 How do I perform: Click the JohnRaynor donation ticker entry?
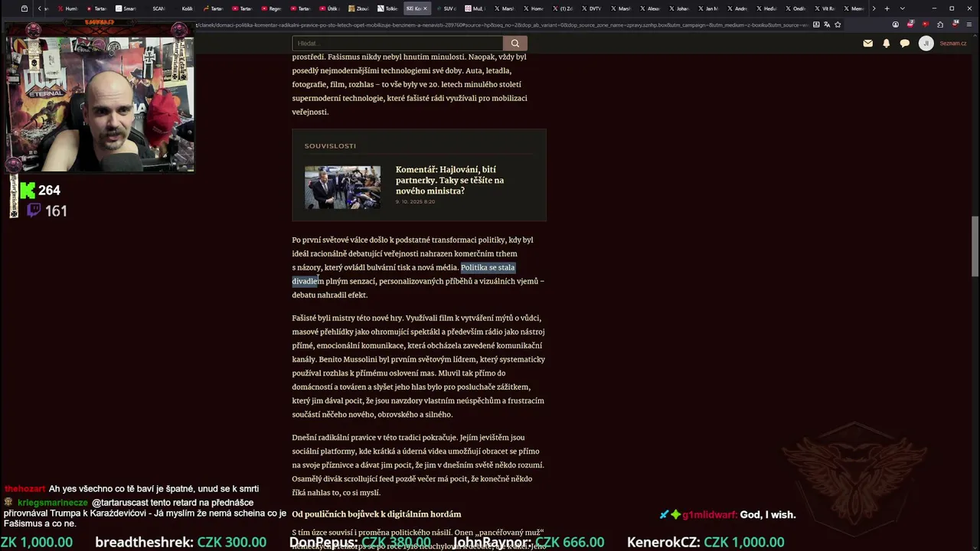pyautogui.click(x=528, y=542)
